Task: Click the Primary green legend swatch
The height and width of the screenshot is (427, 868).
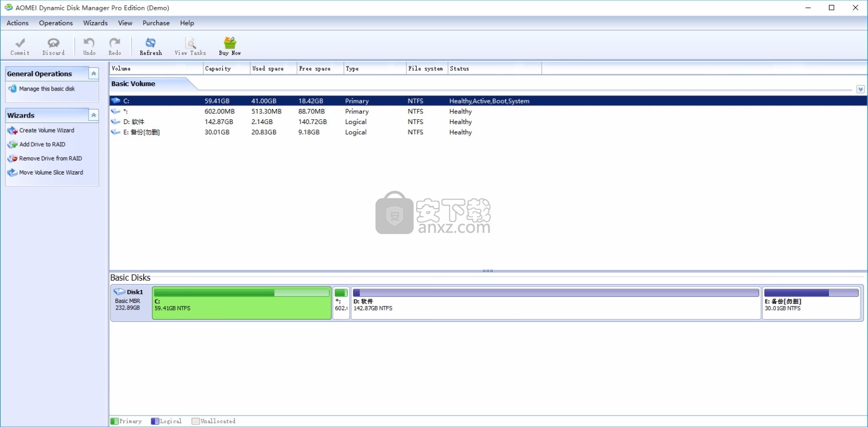Action: point(114,421)
